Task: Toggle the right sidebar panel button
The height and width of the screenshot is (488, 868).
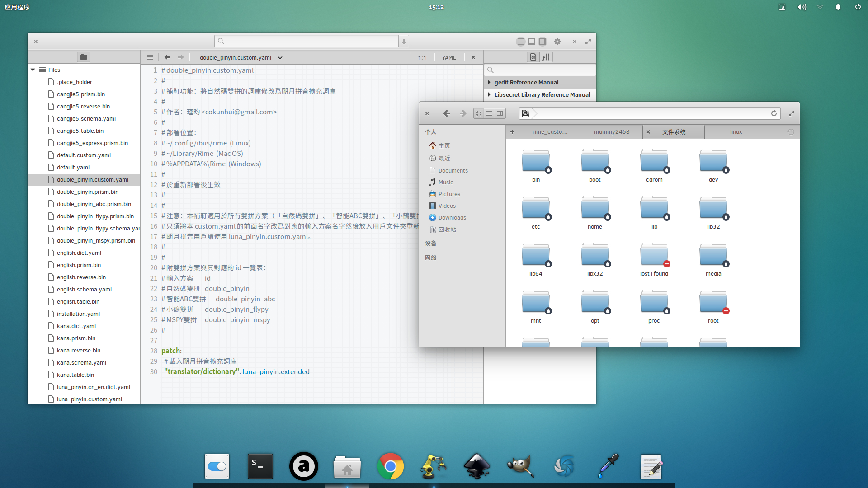Action: [x=542, y=42]
